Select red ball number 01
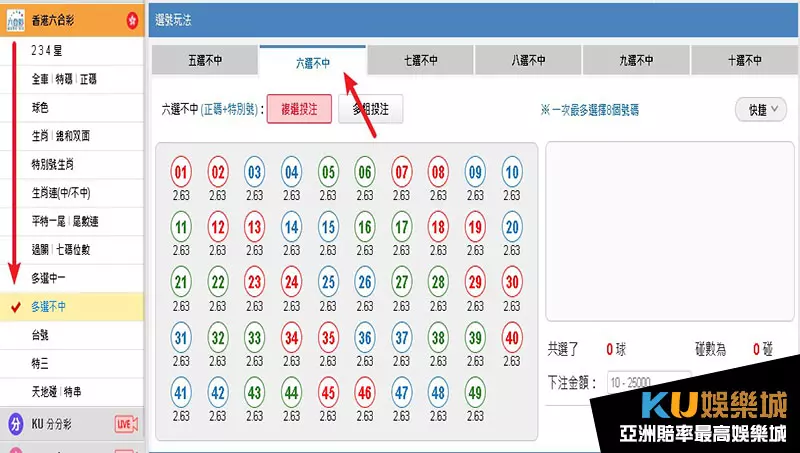 [181, 172]
